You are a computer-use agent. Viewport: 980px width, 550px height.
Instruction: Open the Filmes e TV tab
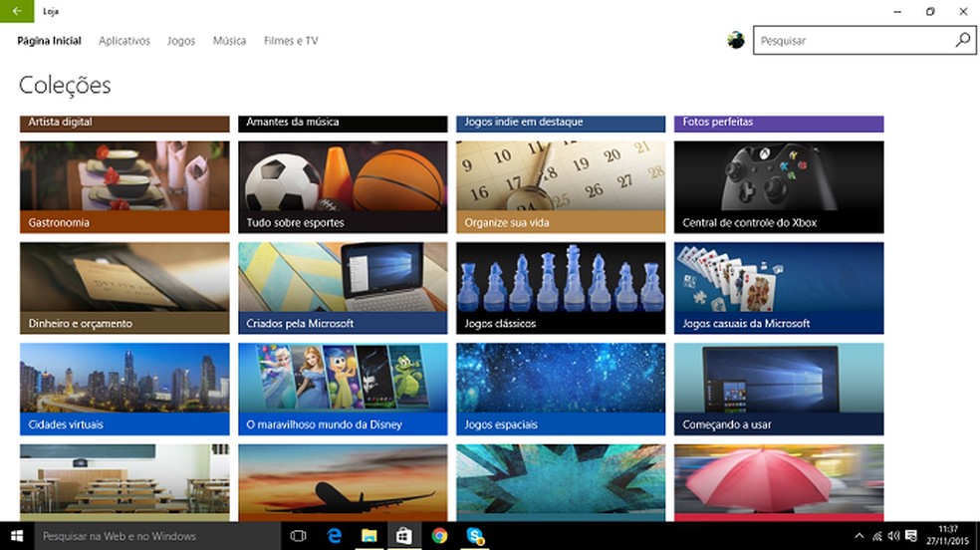click(x=291, y=41)
